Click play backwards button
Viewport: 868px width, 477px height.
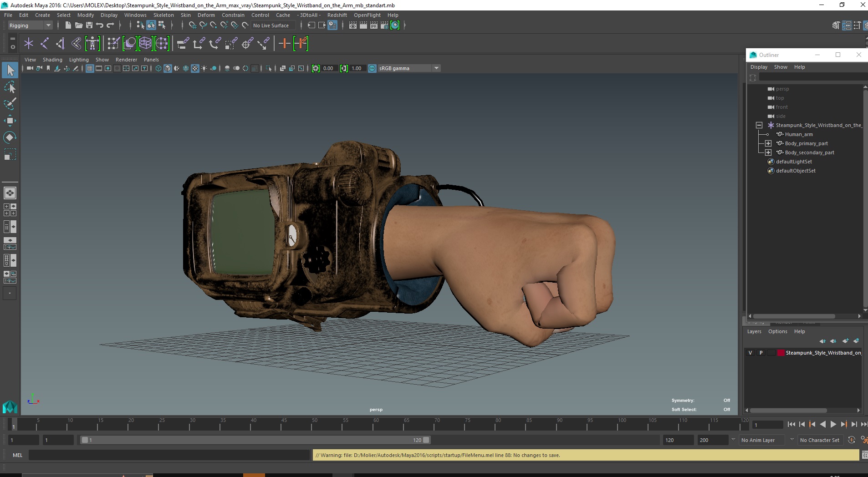pos(822,424)
